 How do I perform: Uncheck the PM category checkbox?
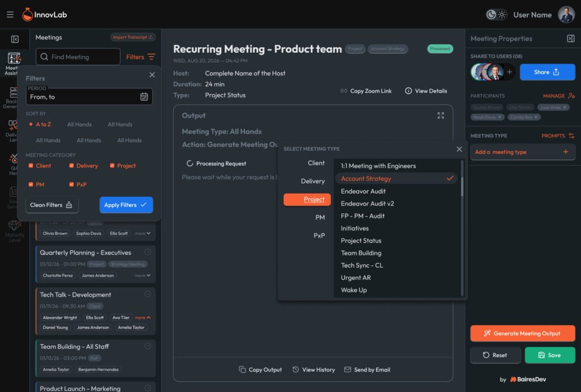pos(31,184)
